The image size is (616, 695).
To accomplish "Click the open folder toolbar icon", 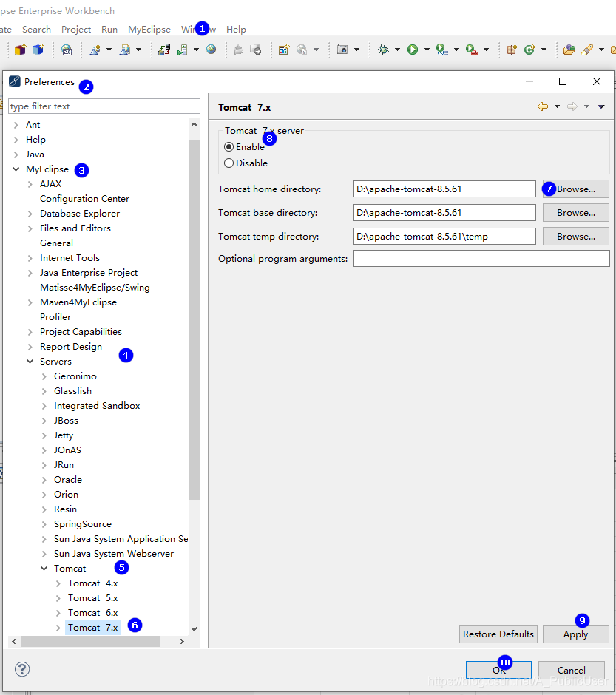I will pyautogui.click(x=569, y=50).
